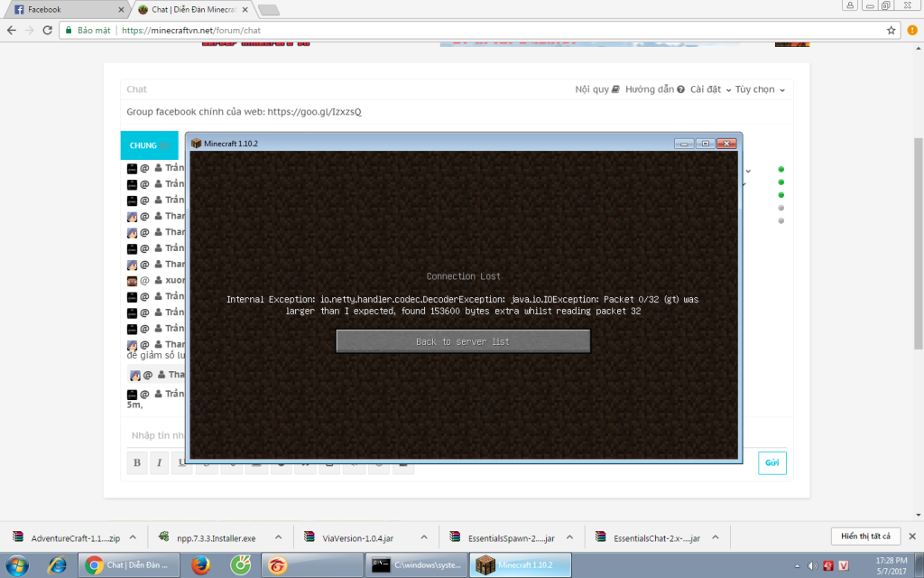The width and height of the screenshot is (924, 578).
Task: Open the Windows Start menu
Action: [16, 565]
